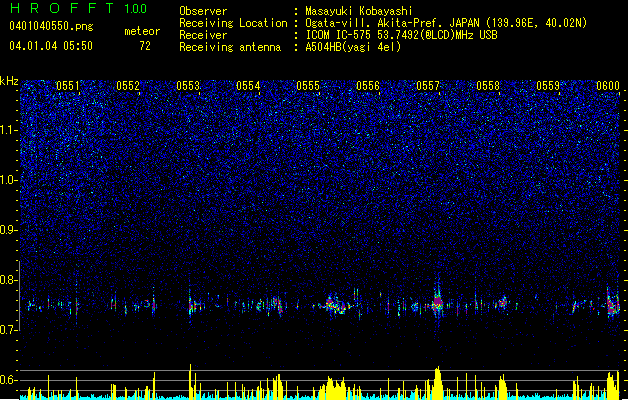The image size is (629, 400).
Task: Click the 0551 time marker
Action: (x=68, y=86)
